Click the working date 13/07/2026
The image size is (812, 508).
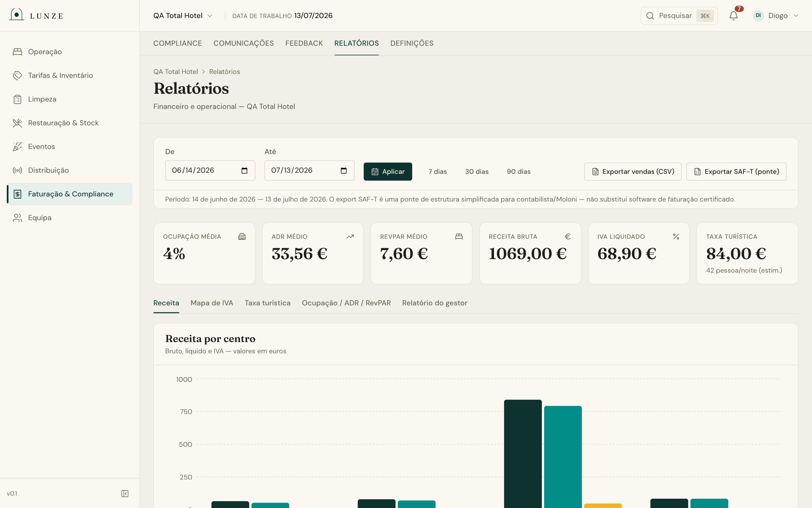[x=313, y=16]
